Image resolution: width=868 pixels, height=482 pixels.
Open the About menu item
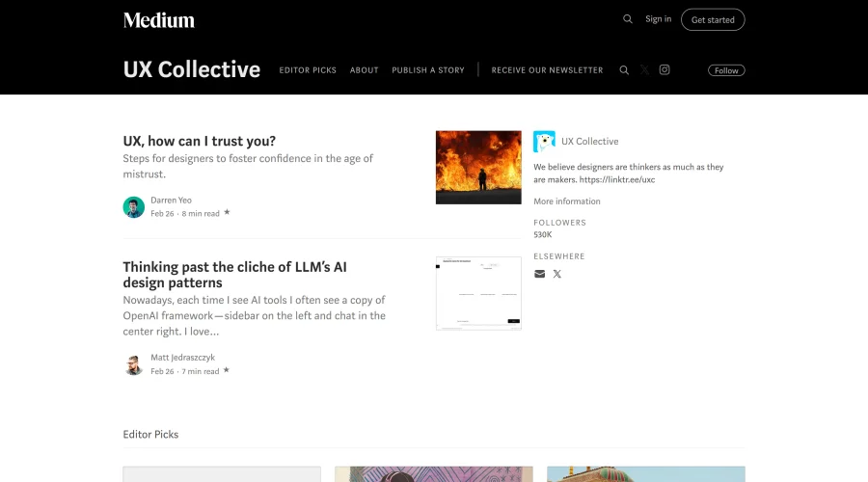365,70
